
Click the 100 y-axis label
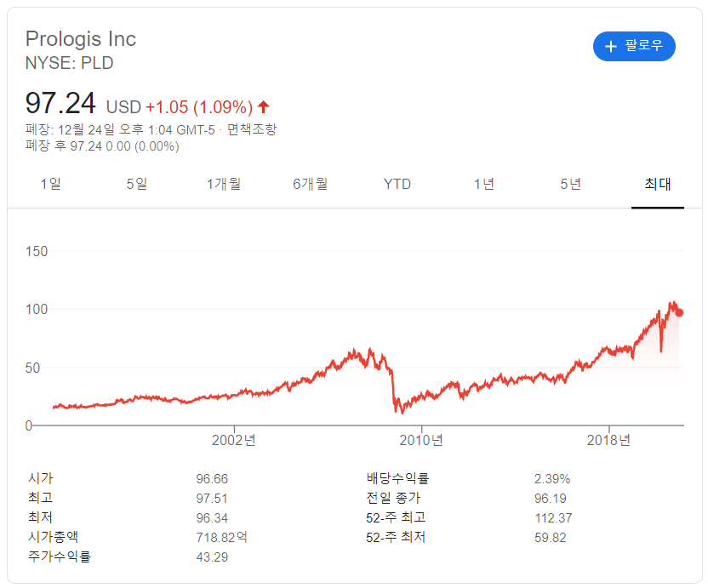tap(37, 310)
